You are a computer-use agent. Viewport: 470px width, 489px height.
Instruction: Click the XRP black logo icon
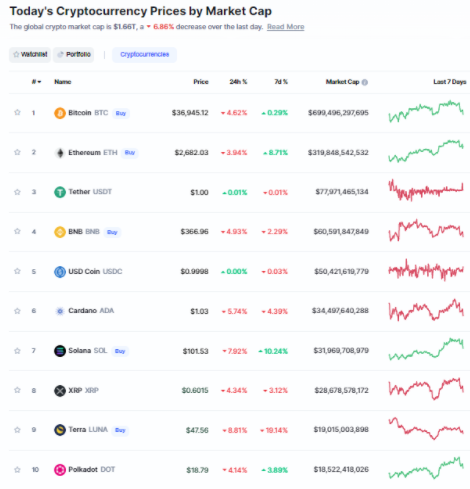coord(60,390)
